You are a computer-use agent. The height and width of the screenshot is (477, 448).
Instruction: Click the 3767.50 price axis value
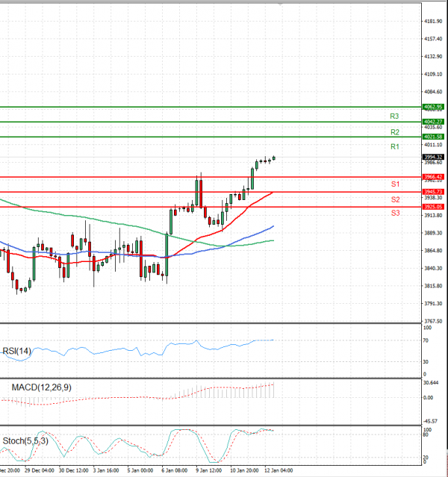coord(433,321)
